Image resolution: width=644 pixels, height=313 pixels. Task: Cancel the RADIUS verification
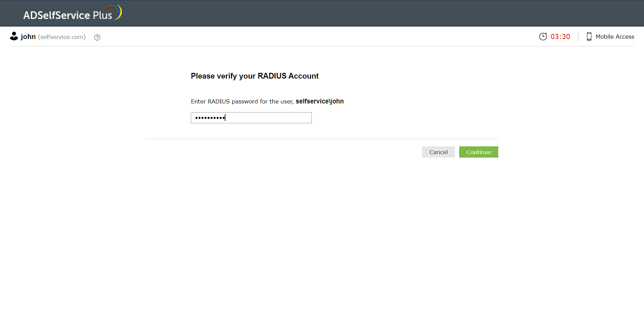pyautogui.click(x=438, y=152)
